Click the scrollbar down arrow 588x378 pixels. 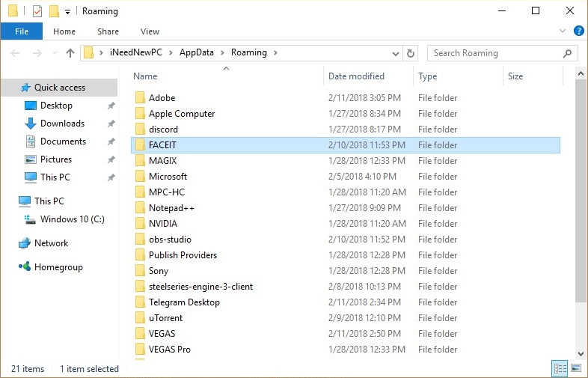(581, 353)
